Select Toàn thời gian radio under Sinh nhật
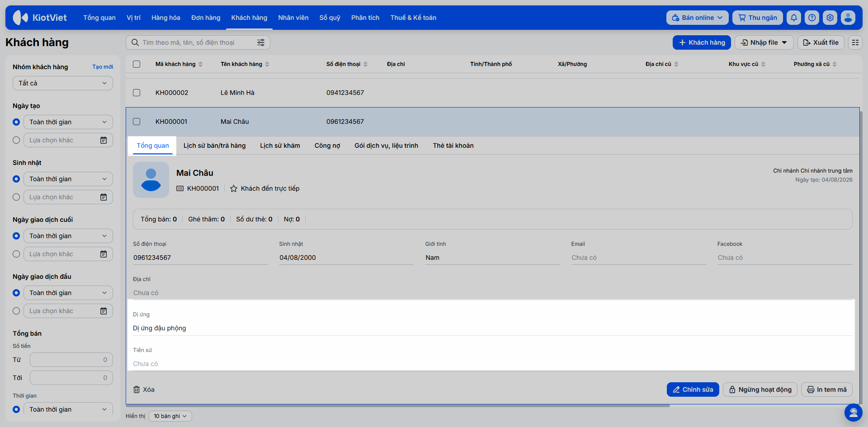 [16, 179]
